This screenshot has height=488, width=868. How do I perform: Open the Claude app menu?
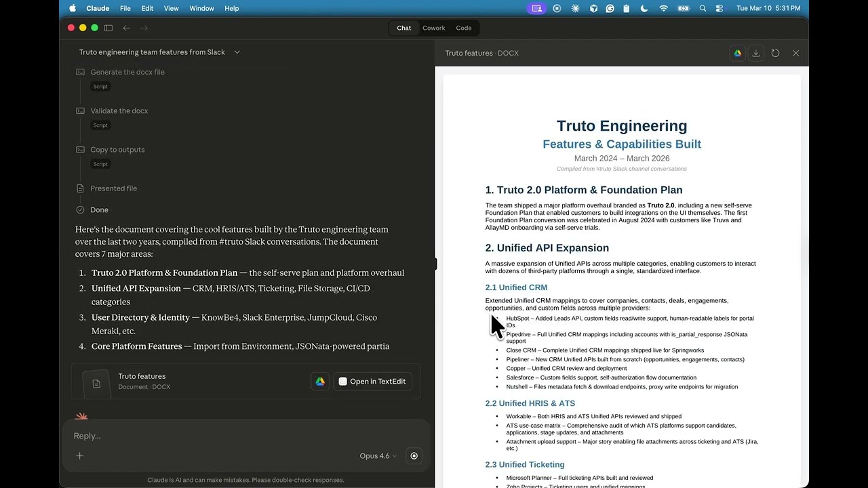click(x=98, y=8)
